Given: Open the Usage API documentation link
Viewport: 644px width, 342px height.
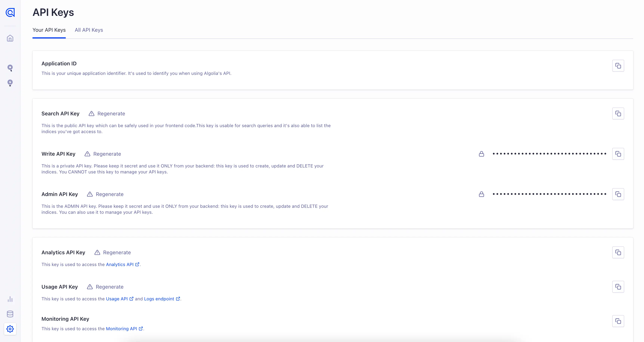Looking at the screenshot, I should coord(120,299).
